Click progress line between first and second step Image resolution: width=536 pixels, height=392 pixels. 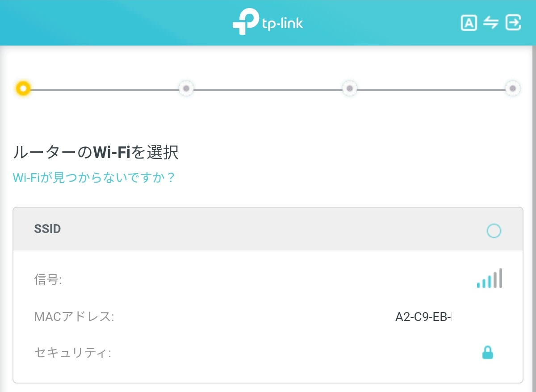coord(105,90)
